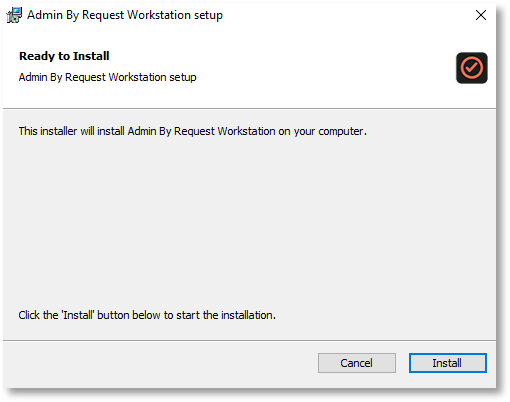Click the word "computer" in the installer description

pyautogui.click(x=340, y=132)
